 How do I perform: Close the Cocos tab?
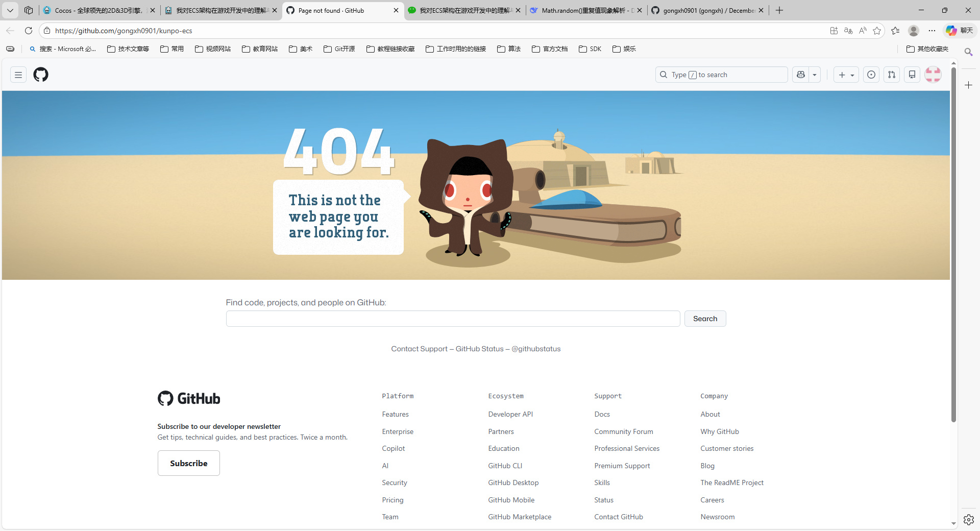point(153,10)
